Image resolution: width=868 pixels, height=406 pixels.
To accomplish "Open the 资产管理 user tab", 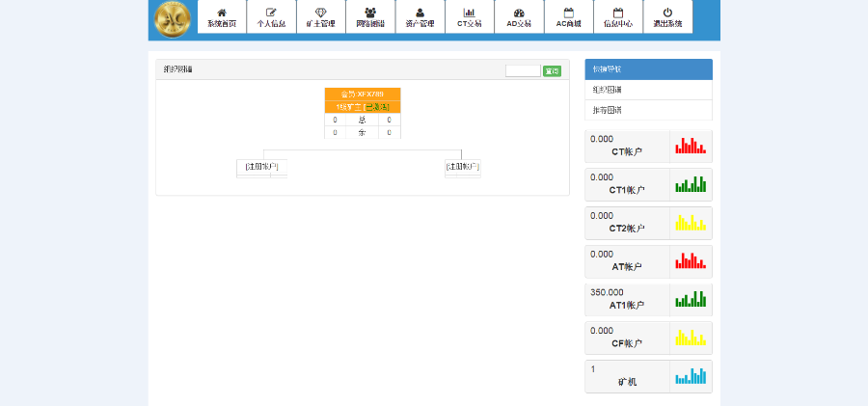I will pyautogui.click(x=420, y=17).
